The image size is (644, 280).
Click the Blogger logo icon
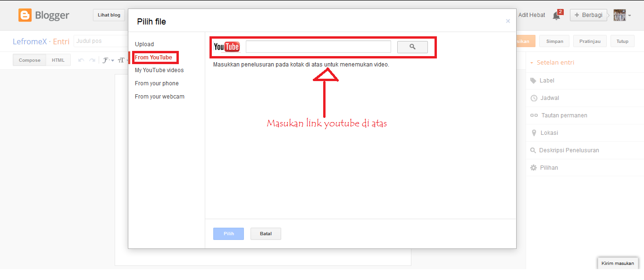25,15
